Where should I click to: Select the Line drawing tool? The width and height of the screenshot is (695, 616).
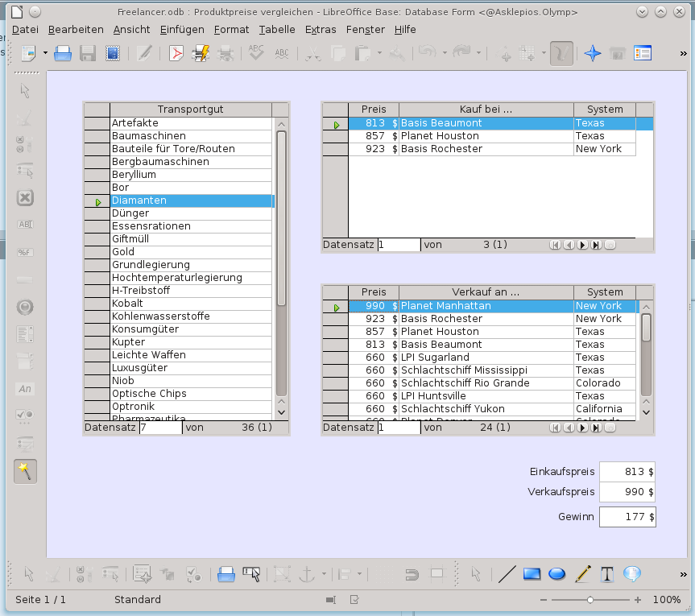point(507,574)
